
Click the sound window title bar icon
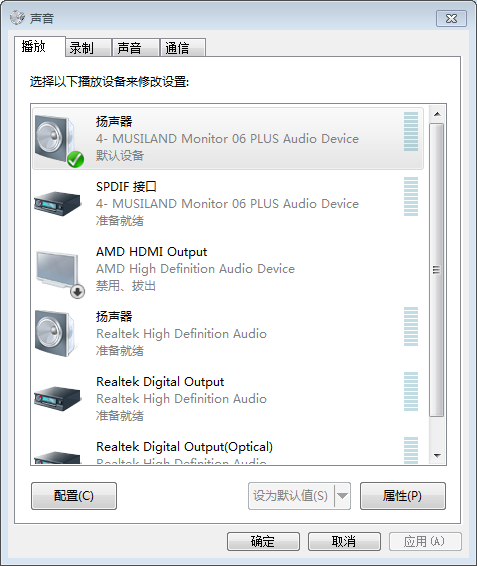pyautogui.click(x=17, y=18)
